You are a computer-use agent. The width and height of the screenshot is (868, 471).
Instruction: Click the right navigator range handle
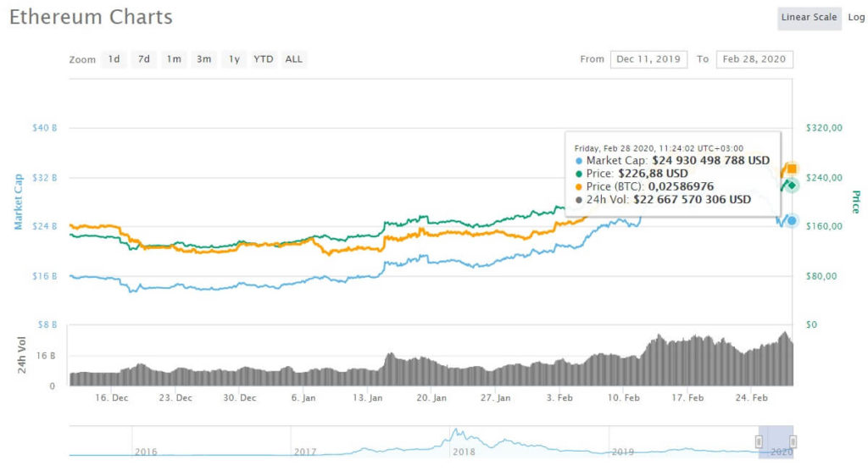(x=793, y=441)
